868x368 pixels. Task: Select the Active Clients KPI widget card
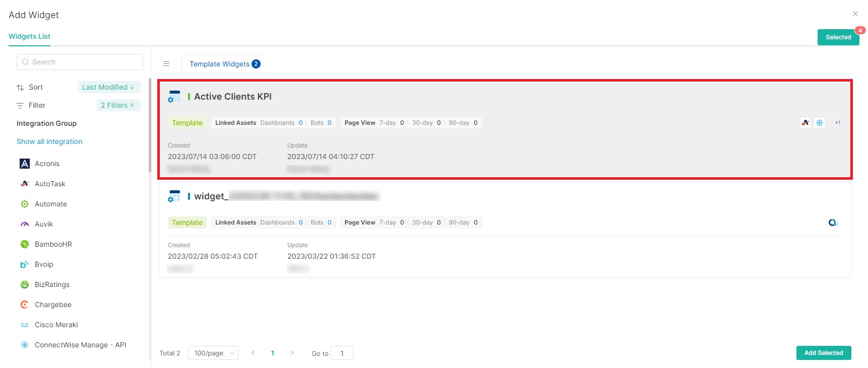[504, 129]
